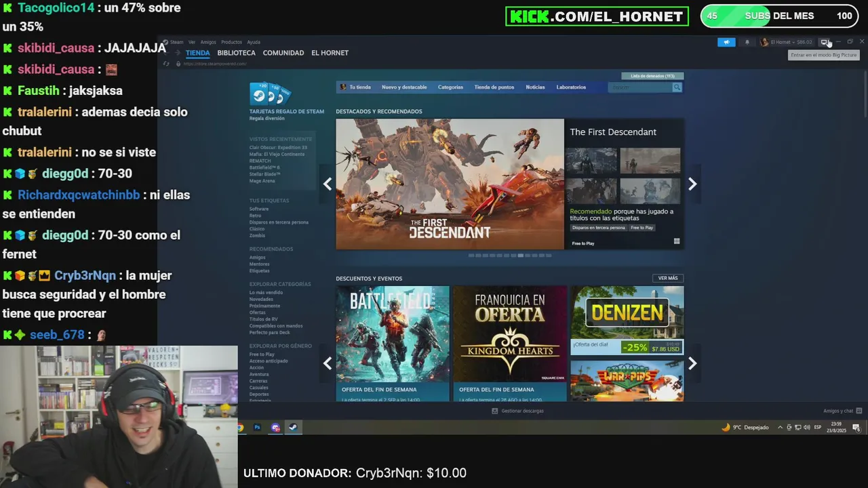
Task: Open the El Hornet account dropdown
Action: point(787,42)
